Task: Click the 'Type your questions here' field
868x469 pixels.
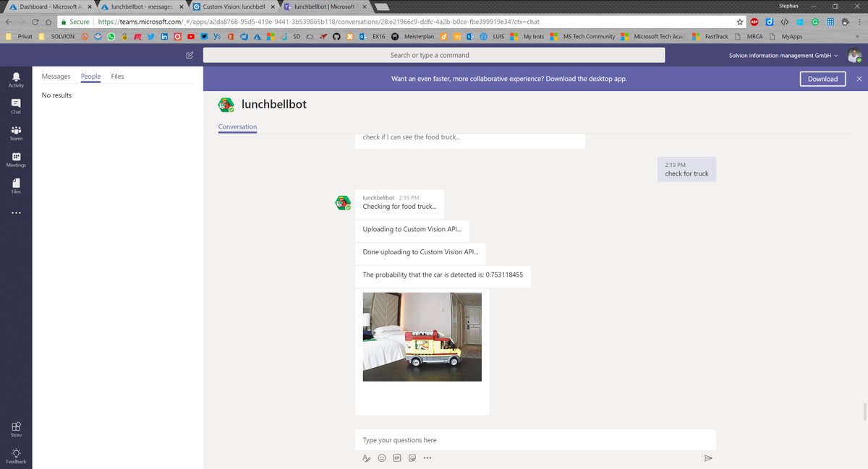Action: coord(535,440)
